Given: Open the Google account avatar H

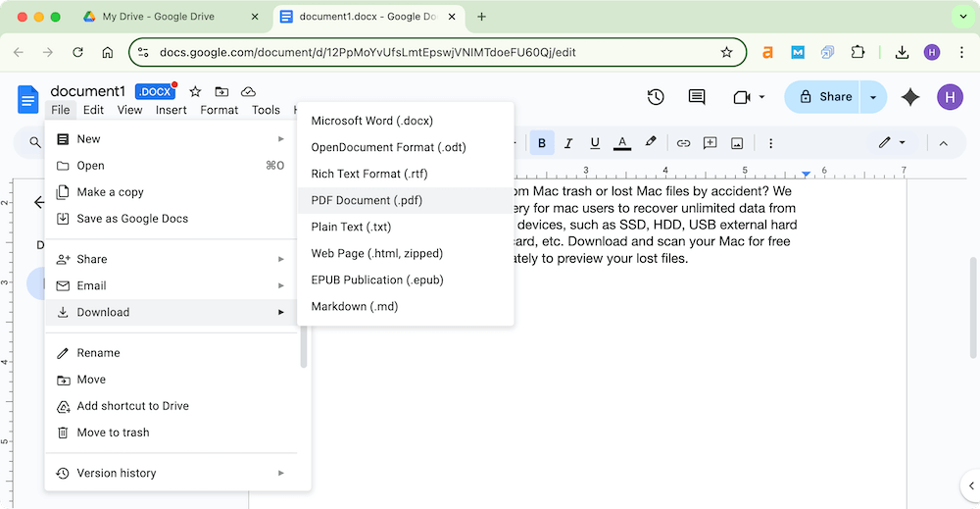Looking at the screenshot, I should click(x=950, y=97).
